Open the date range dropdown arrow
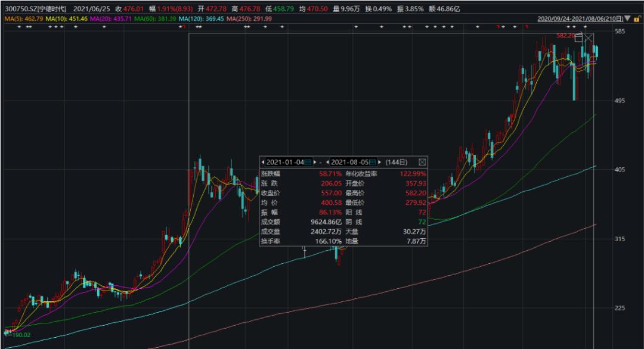This screenshot has width=644, height=349. click(627, 19)
